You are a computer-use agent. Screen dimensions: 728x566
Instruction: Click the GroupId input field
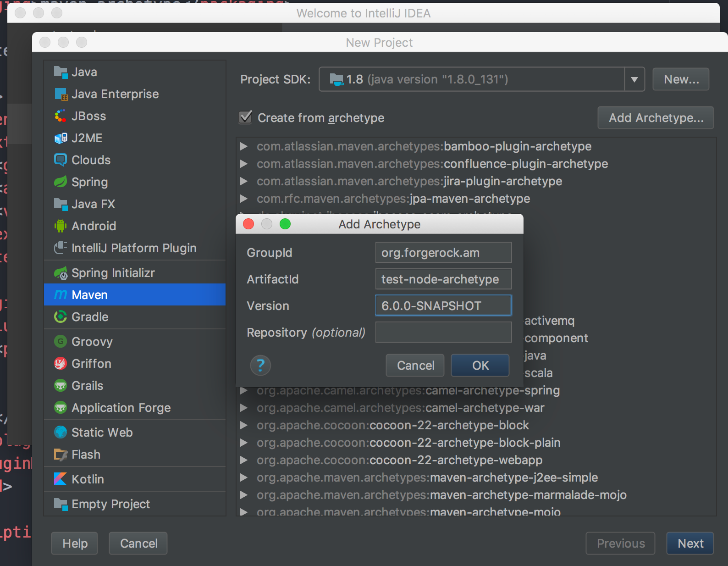click(443, 253)
